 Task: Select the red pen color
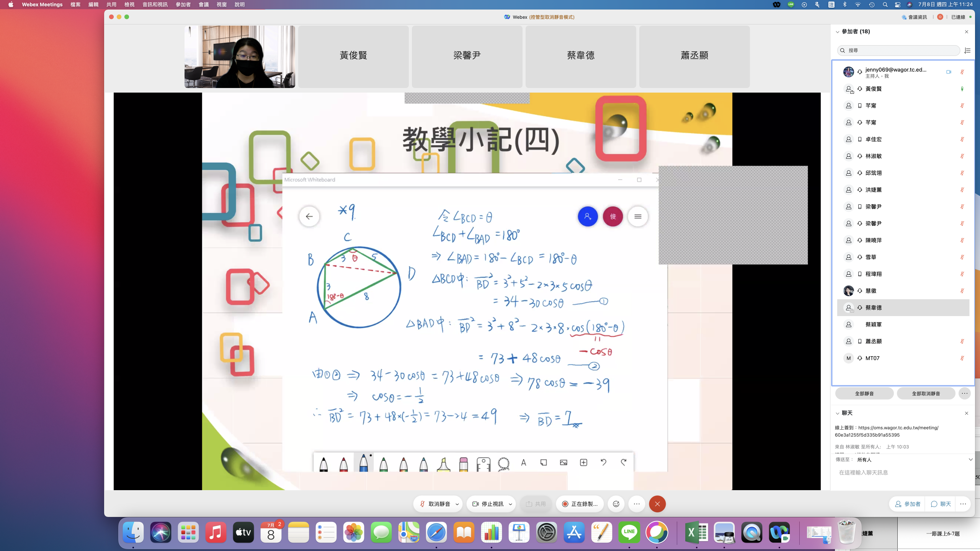point(343,463)
